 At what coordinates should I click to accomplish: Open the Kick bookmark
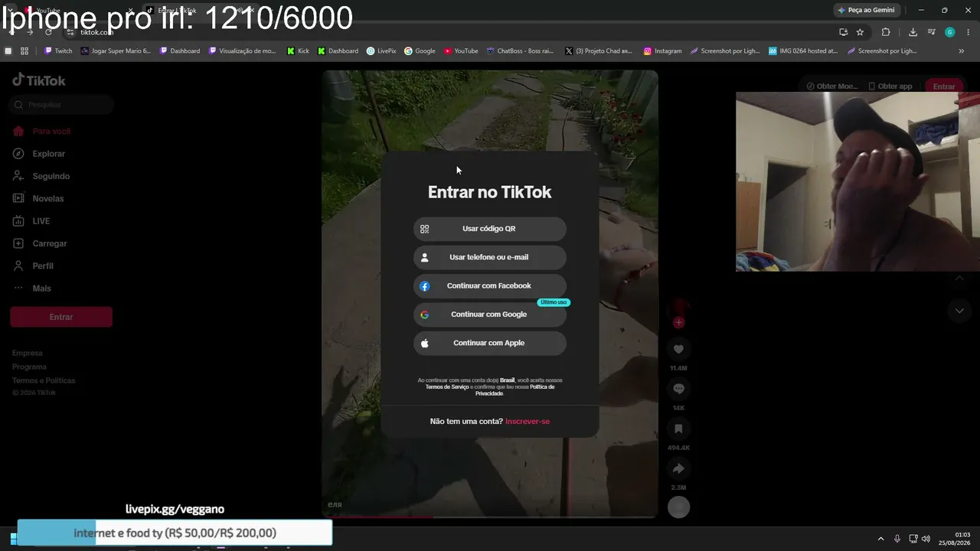[299, 51]
